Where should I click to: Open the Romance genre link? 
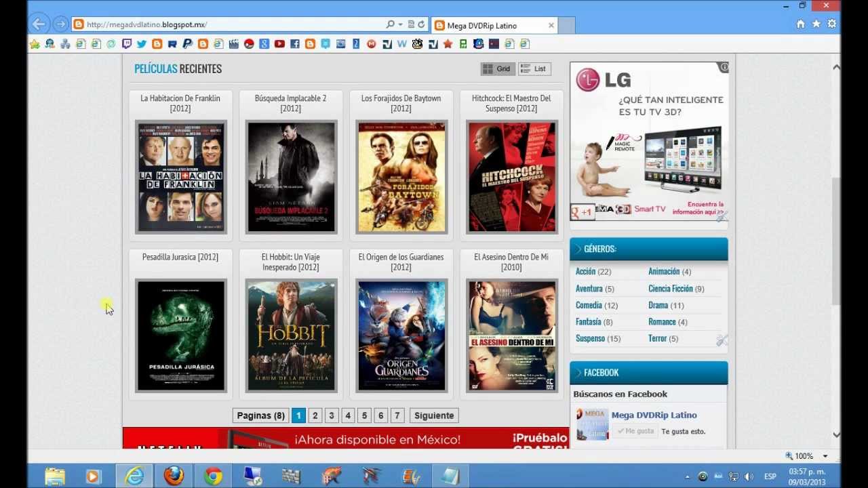point(662,322)
